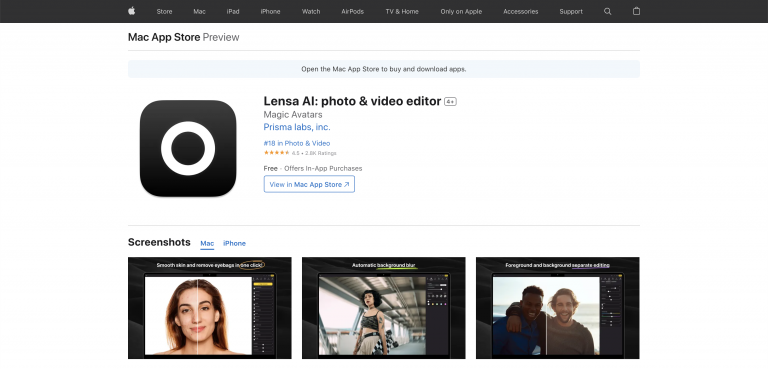Open the smooth skin screenshot thumbnail

pyautogui.click(x=210, y=308)
